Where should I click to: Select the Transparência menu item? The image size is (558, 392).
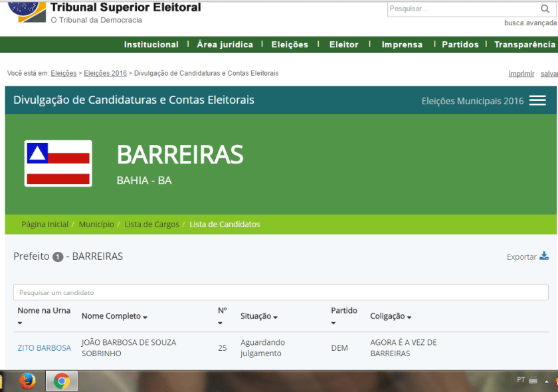click(524, 45)
